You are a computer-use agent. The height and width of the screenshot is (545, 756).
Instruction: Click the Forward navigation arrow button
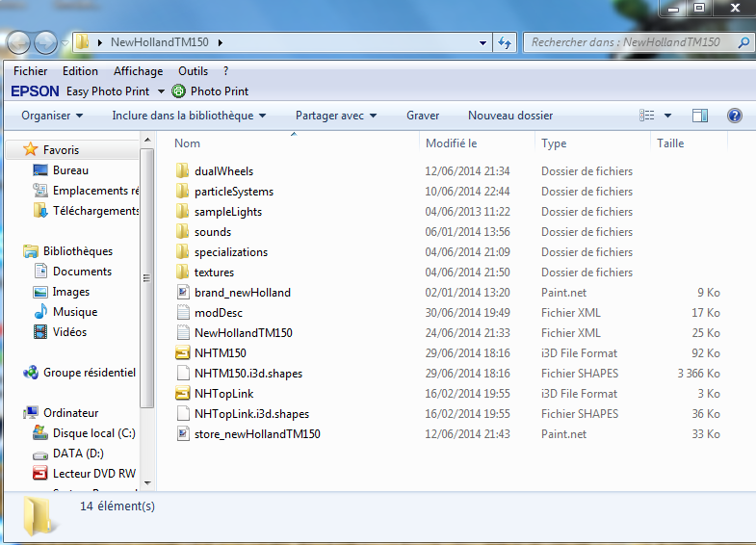coord(46,42)
